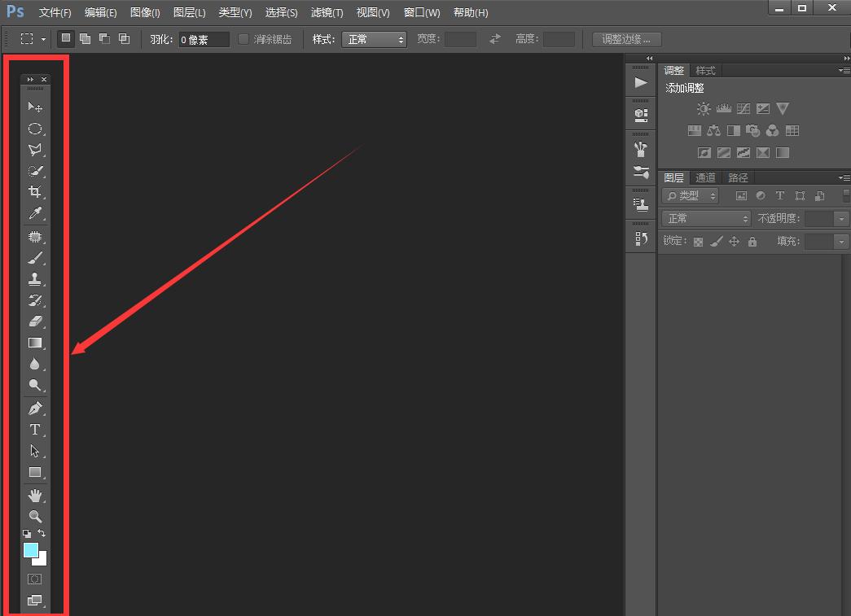Open the layer blend mode dropdown 正常
This screenshot has height=616, width=851.
[706, 218]
